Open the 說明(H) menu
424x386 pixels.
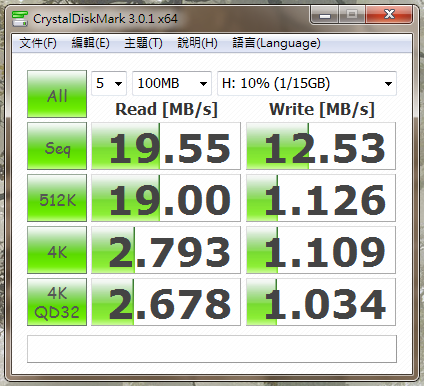(x=197, y=43)
